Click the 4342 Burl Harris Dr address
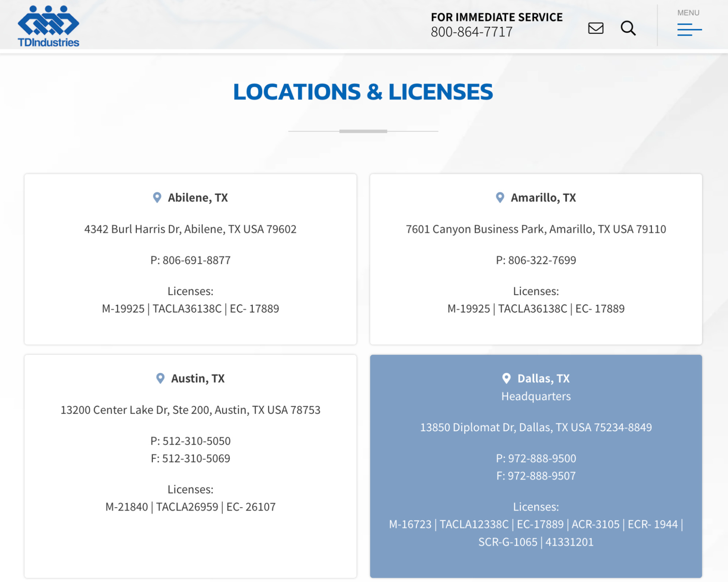The height and width of the screenshot is (582, 728). tap(190, 229)
